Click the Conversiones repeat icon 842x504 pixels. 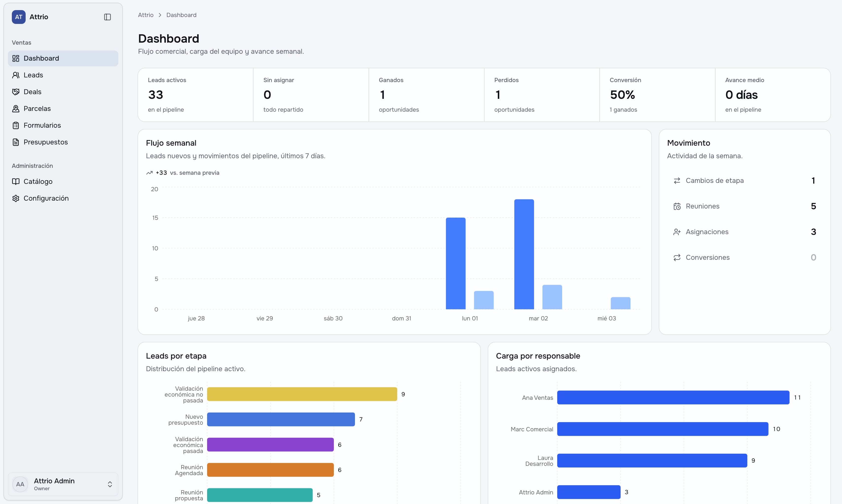pos(677,258)
